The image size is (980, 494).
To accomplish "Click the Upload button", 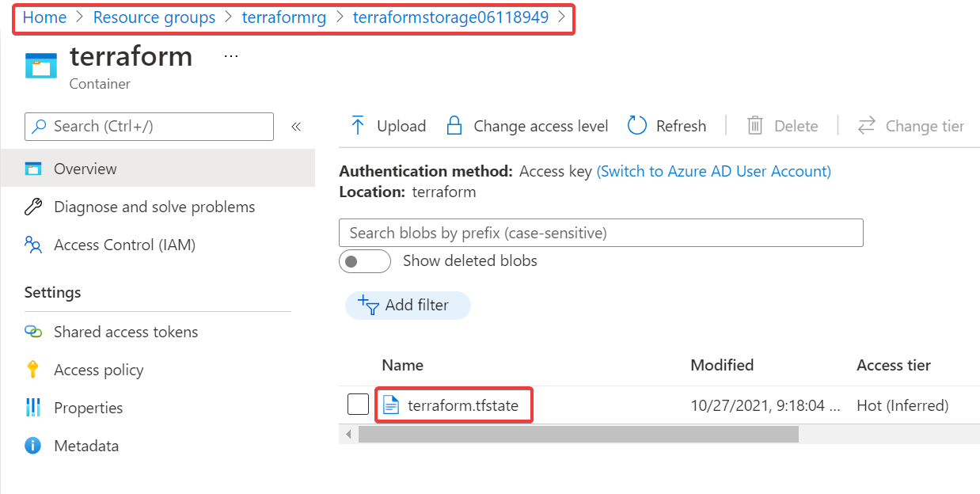I will 388,126.
